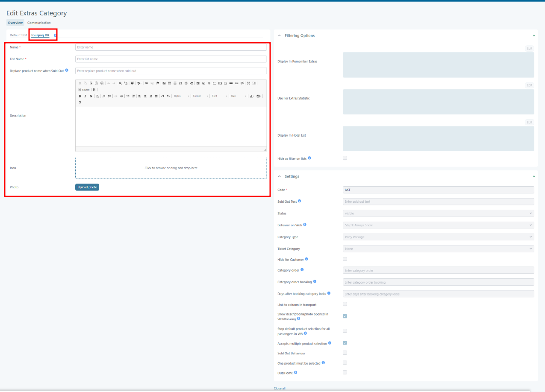The height and width of the screenshot is (392, 545).
Task: Open editor help via the question mark
Action: click(80, 102)
